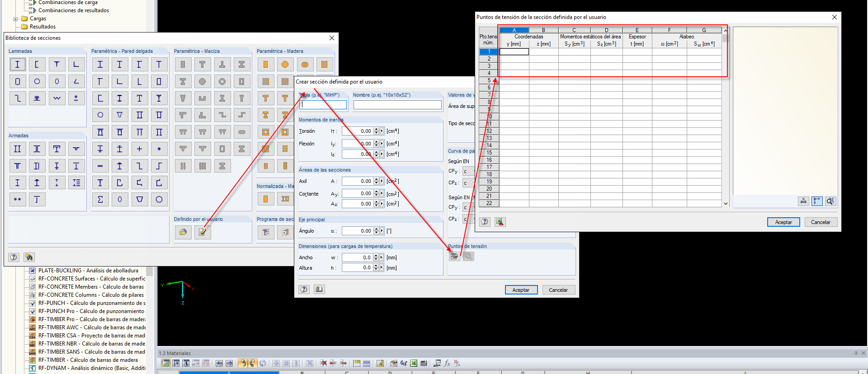Click Cancelar in Crear sección dialog

tap(558, 290)
